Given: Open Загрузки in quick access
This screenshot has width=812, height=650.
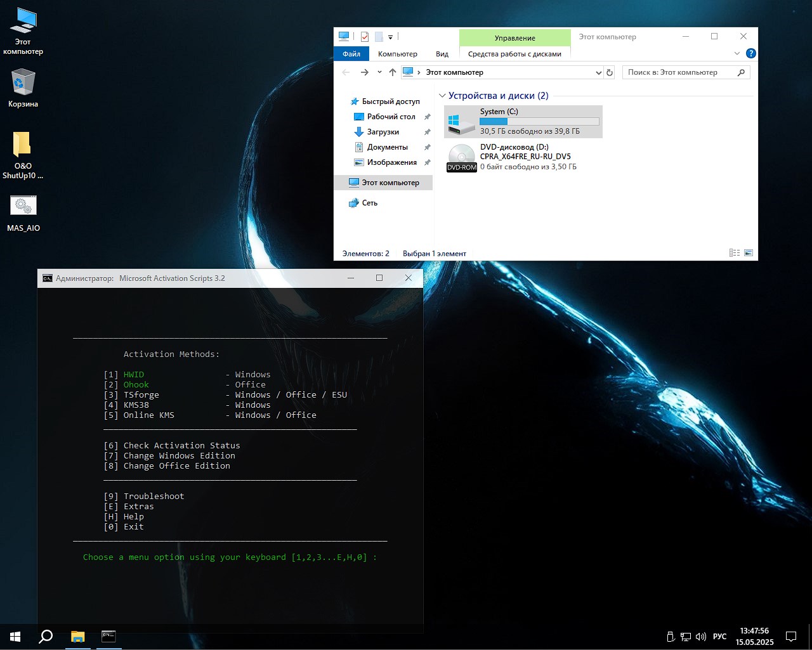Looking at the screenshot, I should click(383, 132).
